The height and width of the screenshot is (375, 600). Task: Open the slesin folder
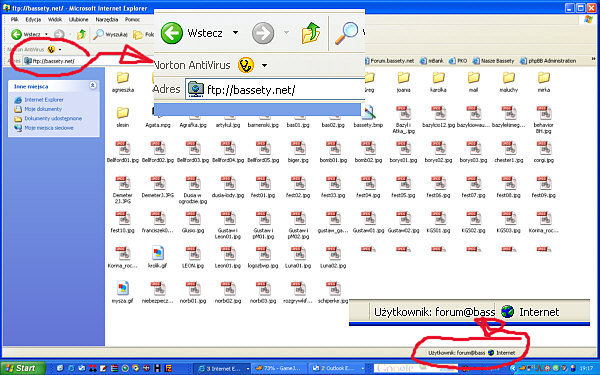[123, 113]
